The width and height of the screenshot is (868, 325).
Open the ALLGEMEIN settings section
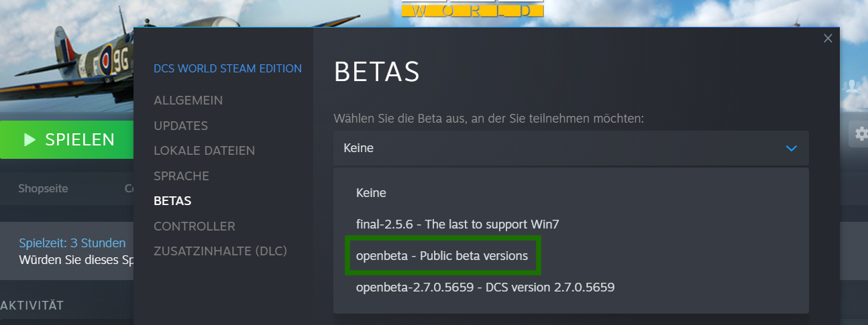point(188,101)
